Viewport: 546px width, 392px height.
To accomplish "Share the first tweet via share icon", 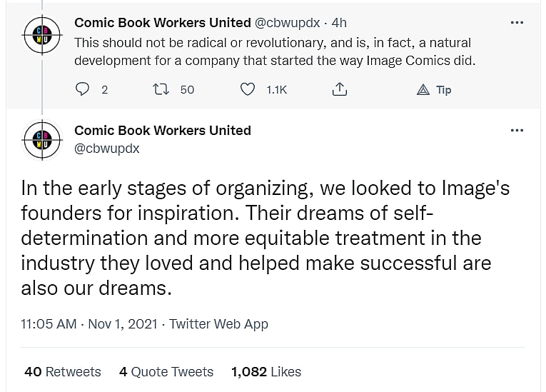I will 340,89.
